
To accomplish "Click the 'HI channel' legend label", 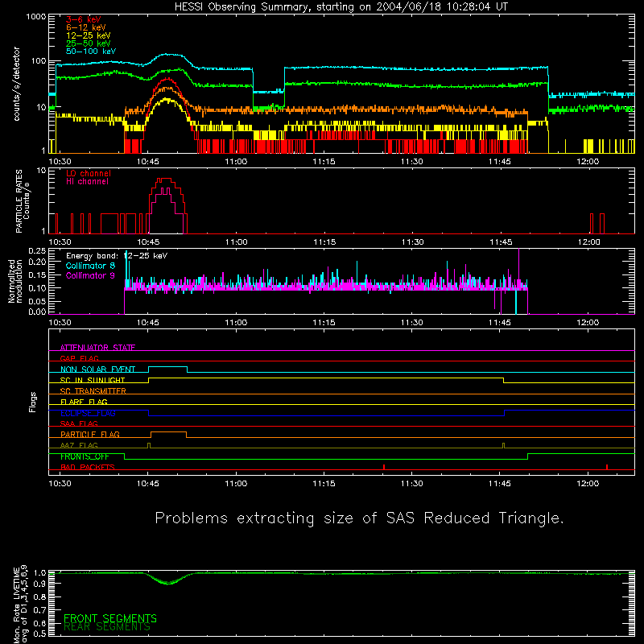I will (x=87, y=182).
